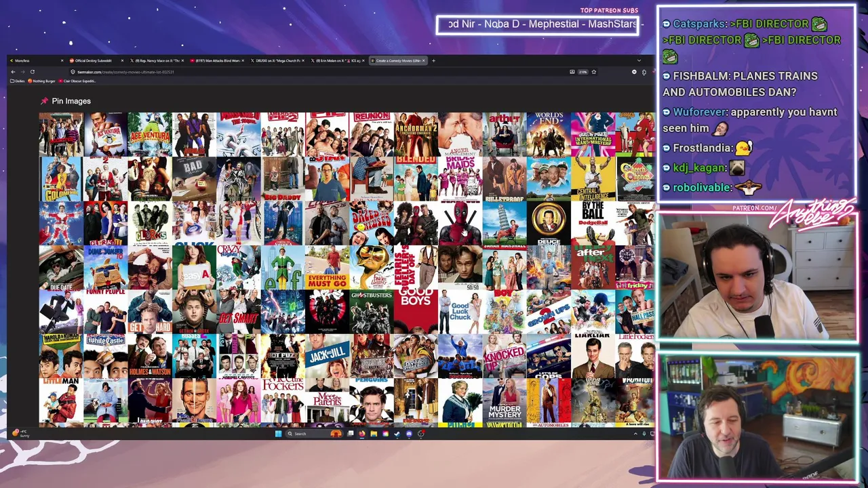Select the Dazed and Confused poster
Viewport: 868px width, 488px height.
tap(371, 224)
